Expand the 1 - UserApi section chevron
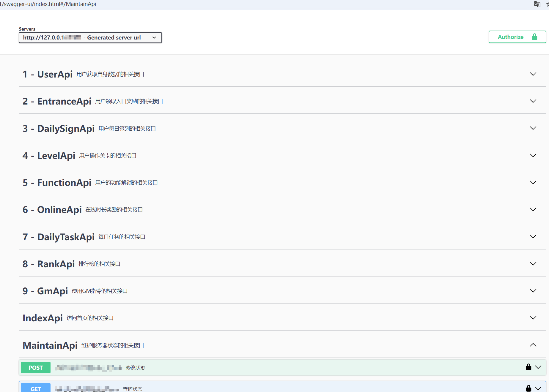549x392 pixels. point(533,74)
